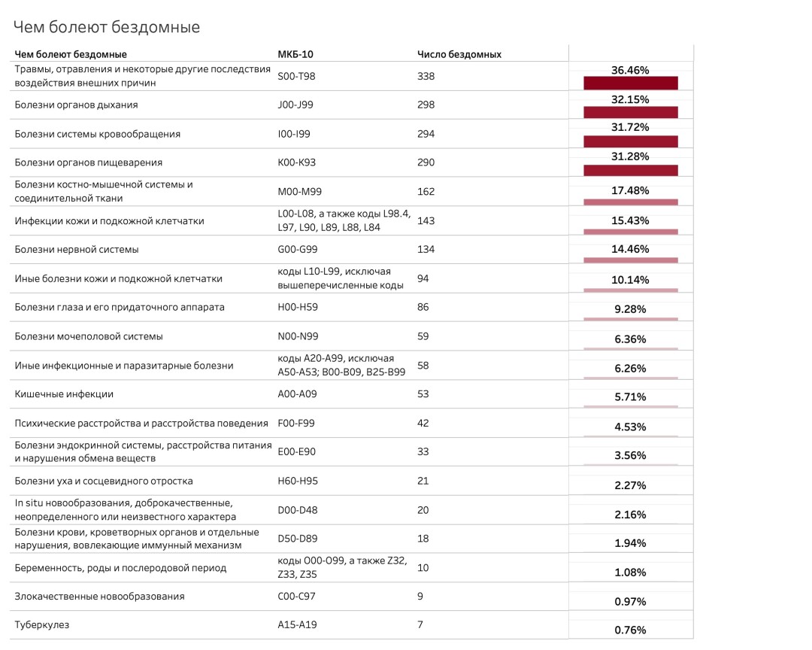The image size is (812, 650).
Task: Click the 31.72% bar in the chart
Action: coord(631,141)
